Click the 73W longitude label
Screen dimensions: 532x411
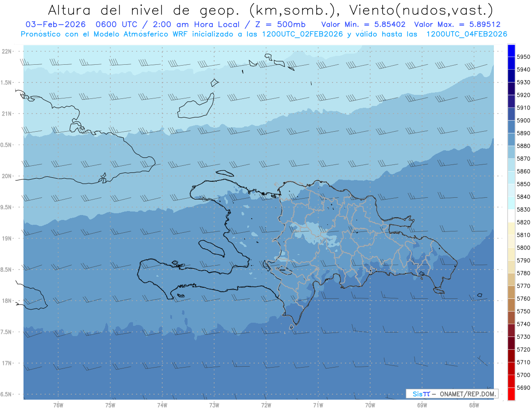(214, 405)
